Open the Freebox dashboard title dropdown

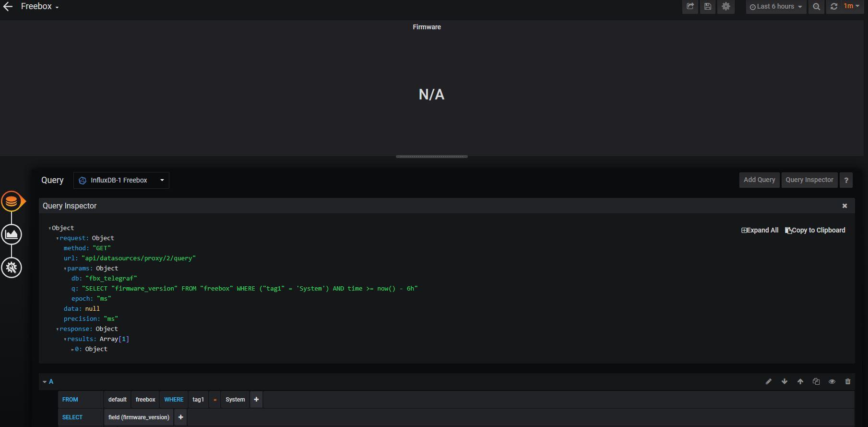coord(40,7)
